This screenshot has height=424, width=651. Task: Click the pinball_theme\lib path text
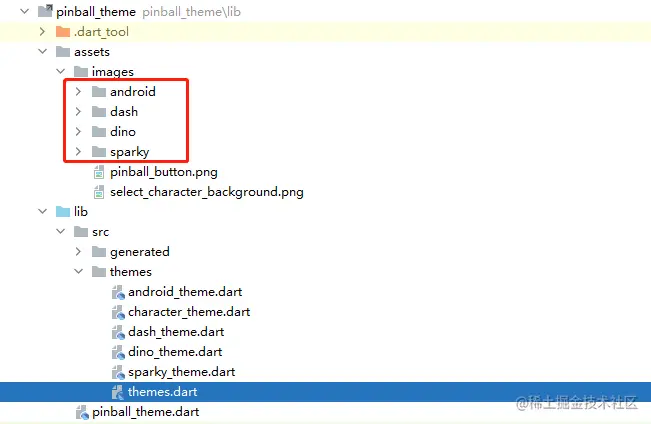[x=191, y=12]
